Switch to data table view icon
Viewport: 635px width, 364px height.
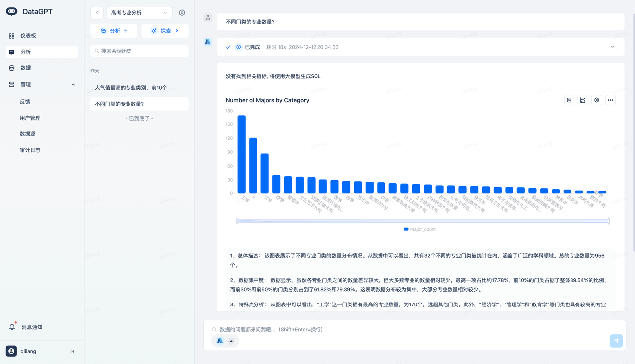pyautogui.click(x=570, y=100)
